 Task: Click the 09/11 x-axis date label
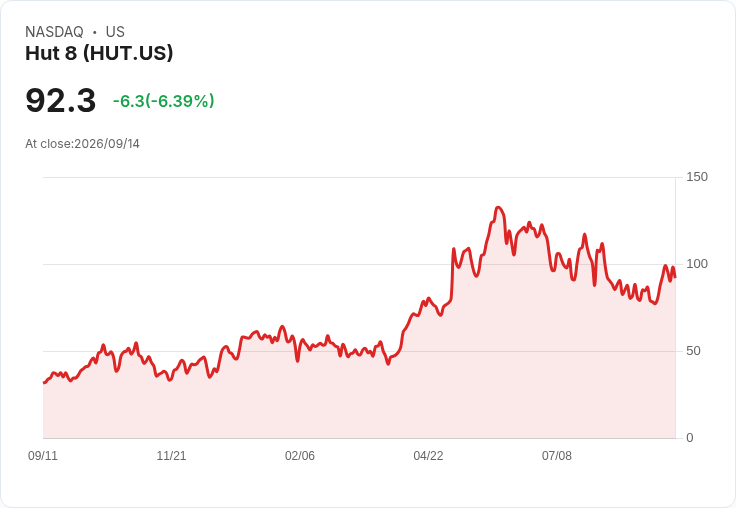(x=43, y=455)
